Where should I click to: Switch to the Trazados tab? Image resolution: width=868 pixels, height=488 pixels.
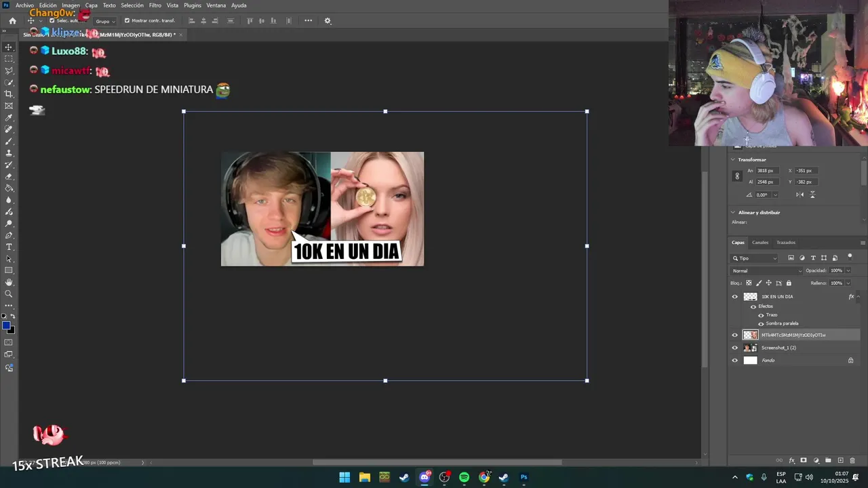pos(786,243)
